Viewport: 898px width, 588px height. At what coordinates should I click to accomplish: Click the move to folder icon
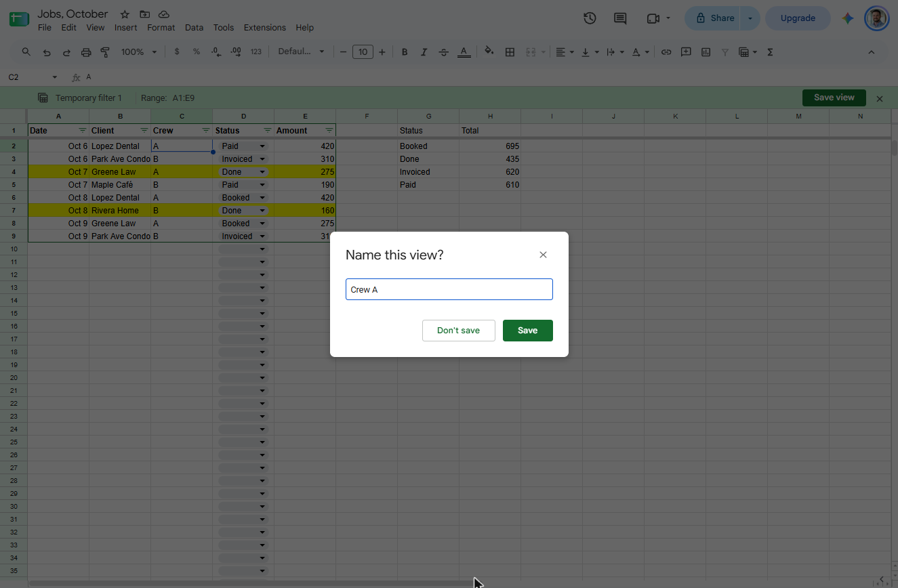[144, 14]
